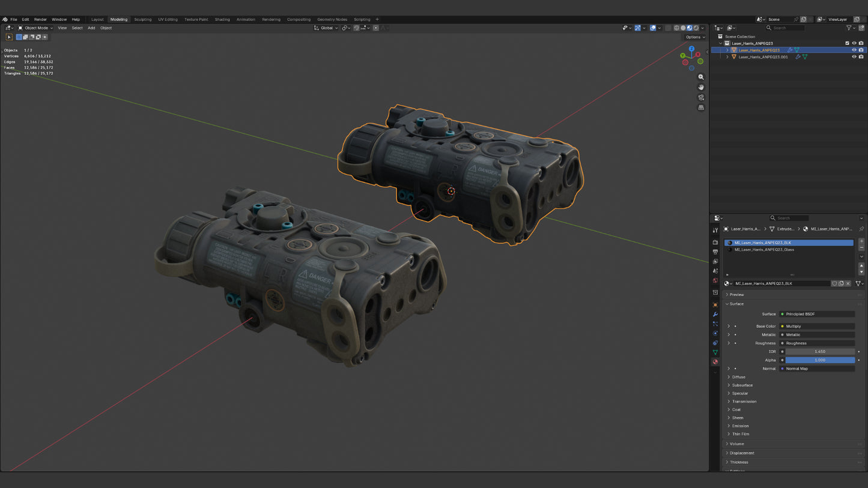The height and width of the screenshot is (488, 868).
Task: Click the Select Box tool icon
Action: tap(9, 37)
